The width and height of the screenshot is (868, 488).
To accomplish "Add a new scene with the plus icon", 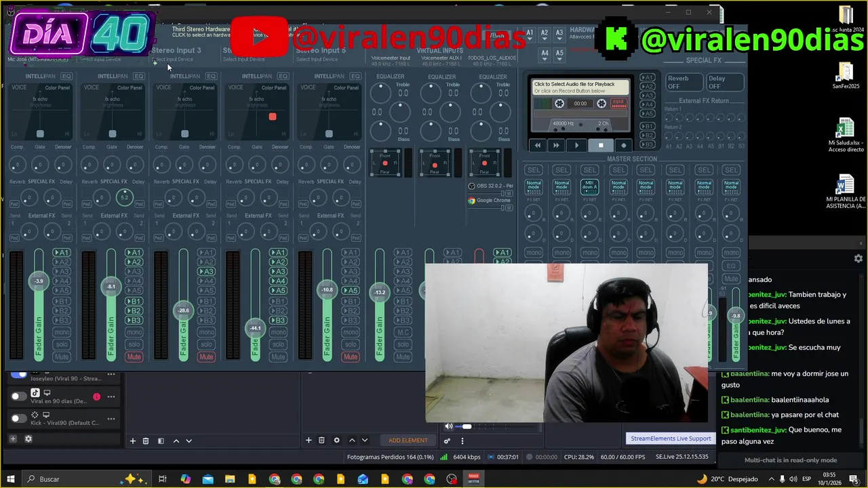I will click(x=133, y=441).
